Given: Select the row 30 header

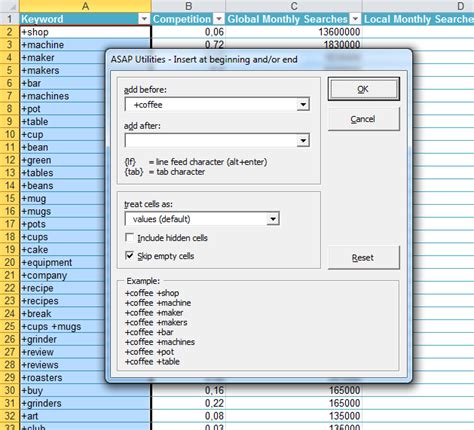Looking at the screenshot, I should 9,390.
